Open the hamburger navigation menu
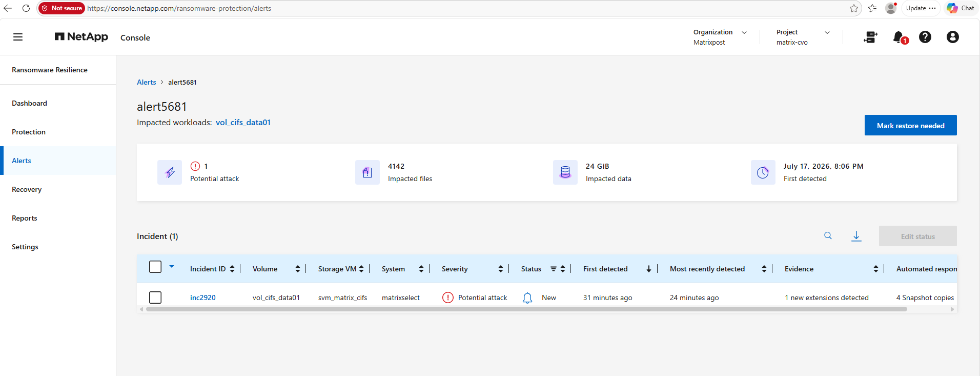The width and height of the screenshot is (980, 376). 18,37
